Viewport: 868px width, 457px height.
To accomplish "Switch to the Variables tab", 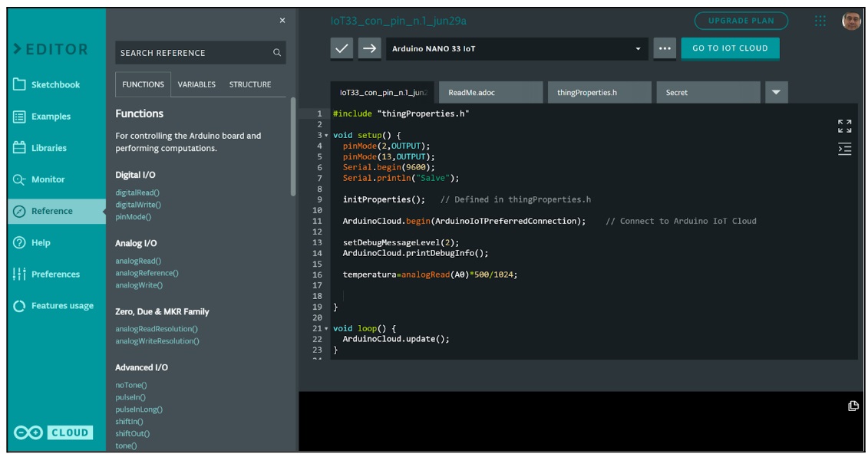I will (x=196, y=84).
